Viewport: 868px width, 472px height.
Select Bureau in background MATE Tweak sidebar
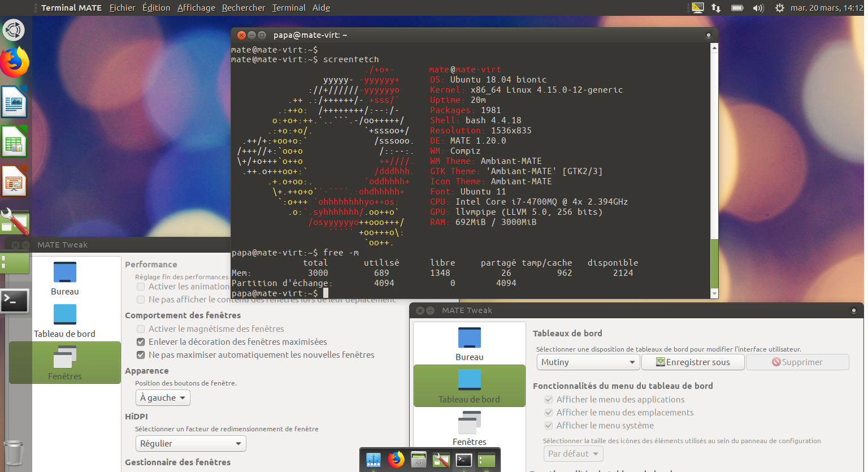coord(65,279)
